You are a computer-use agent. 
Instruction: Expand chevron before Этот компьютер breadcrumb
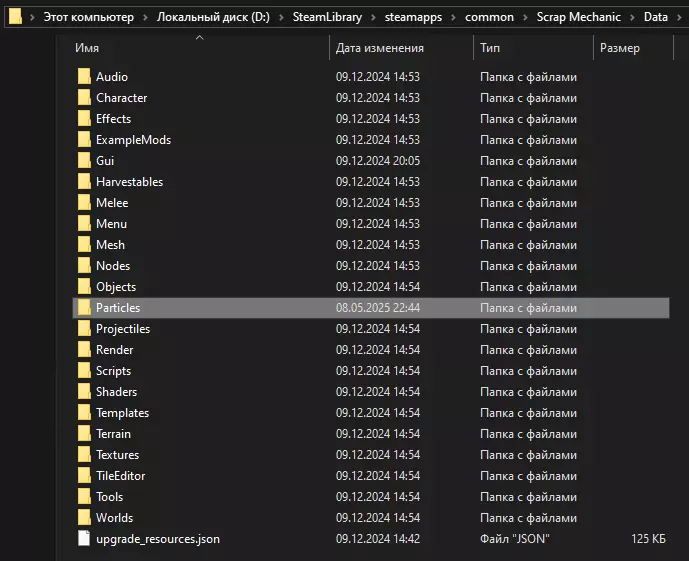pyautogui.click(x=32, y=18)
